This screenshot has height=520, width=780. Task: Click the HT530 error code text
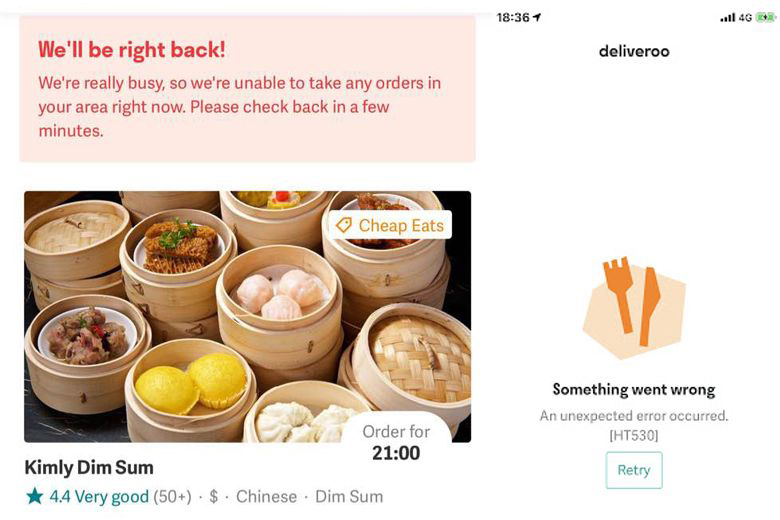point(634,435)
